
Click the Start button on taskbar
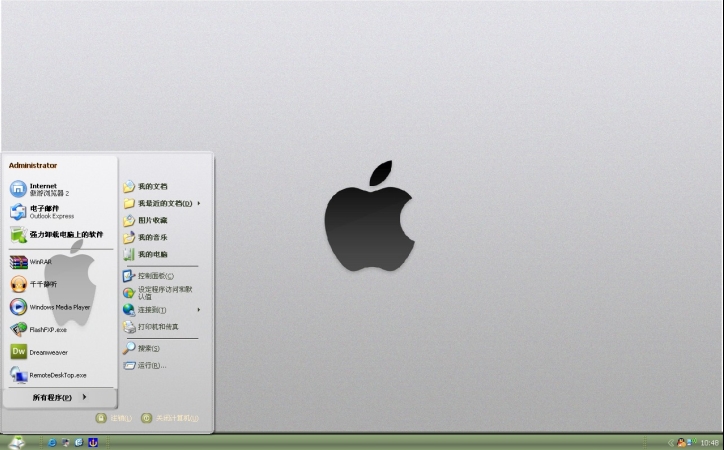(x=17, y=442)
